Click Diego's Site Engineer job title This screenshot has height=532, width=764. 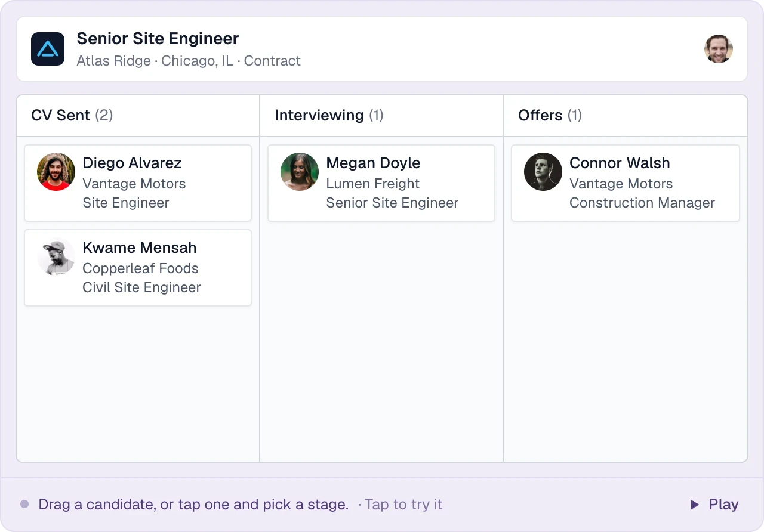pos(126,203)
